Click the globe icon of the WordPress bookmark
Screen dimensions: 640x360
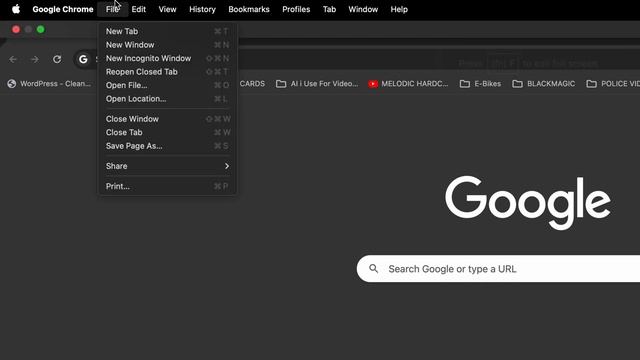click(x=12, y=84)
